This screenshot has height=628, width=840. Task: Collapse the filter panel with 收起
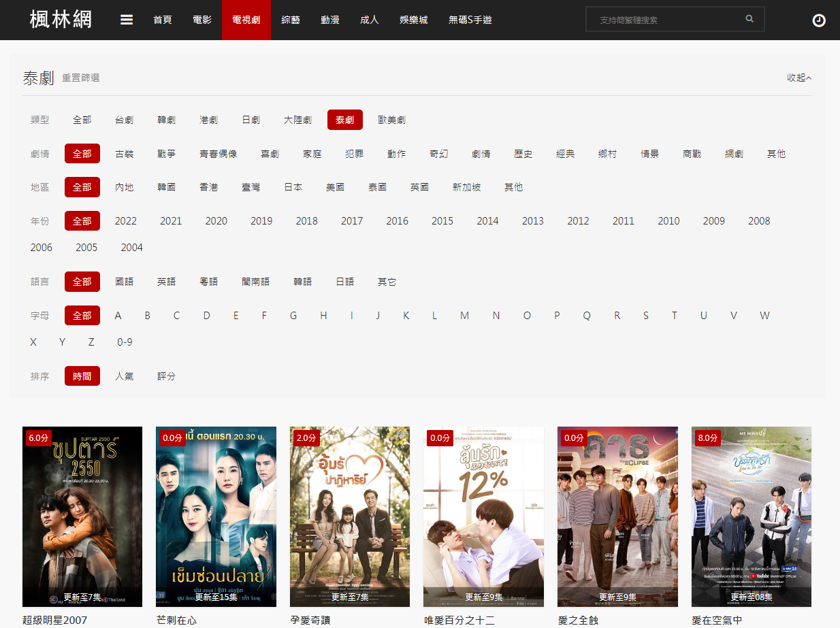click(799, 78)
